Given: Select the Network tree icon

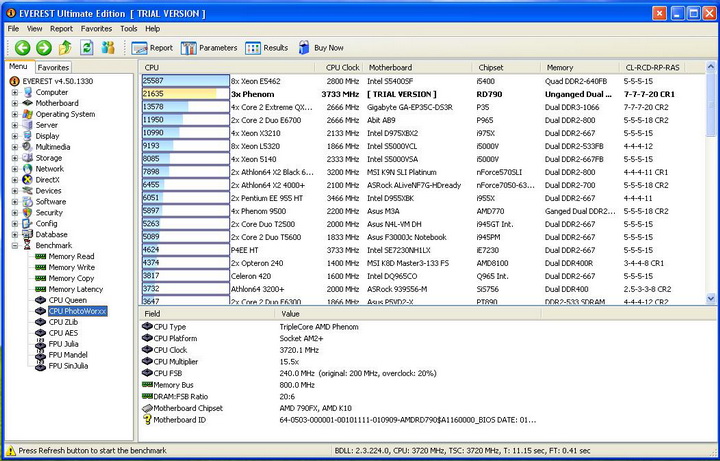Looking at the screenshot, I should 28,169.
